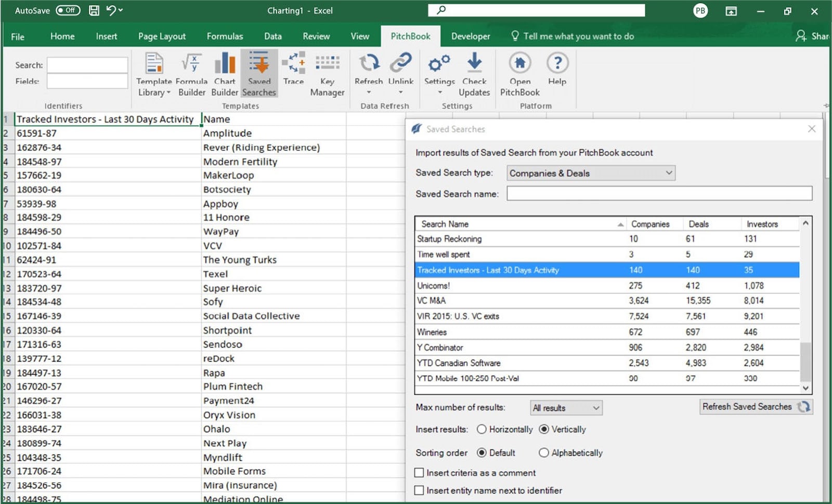Launch the Formula Builder
Image resolution: width=832 pixels, height=504 pixels.
coord(192,74)
